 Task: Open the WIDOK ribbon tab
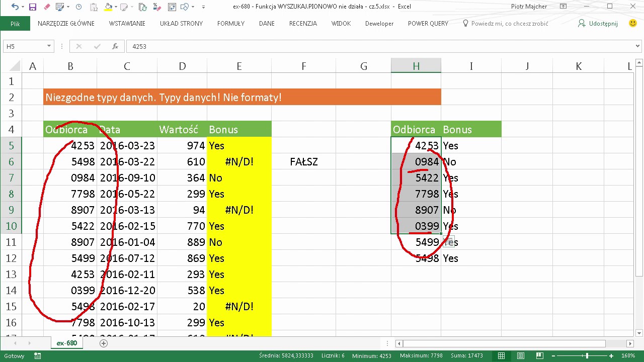point(341,24)
